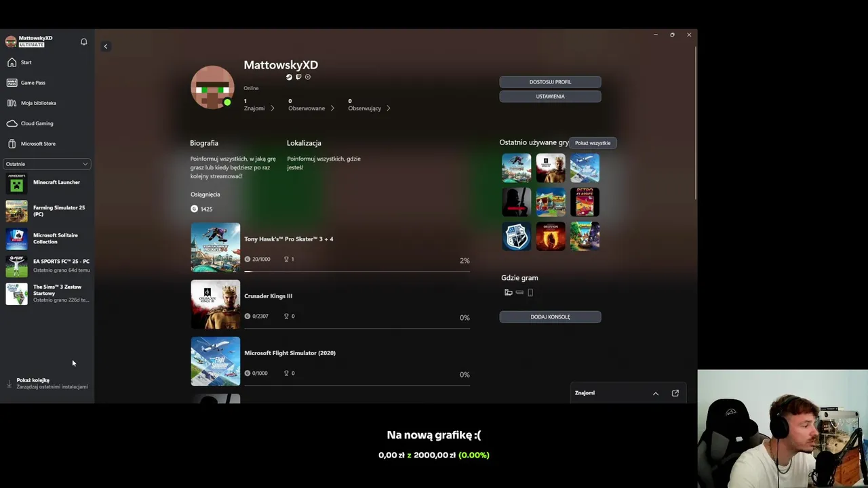Open the blue shield emblem game tile

coord(517,236)
